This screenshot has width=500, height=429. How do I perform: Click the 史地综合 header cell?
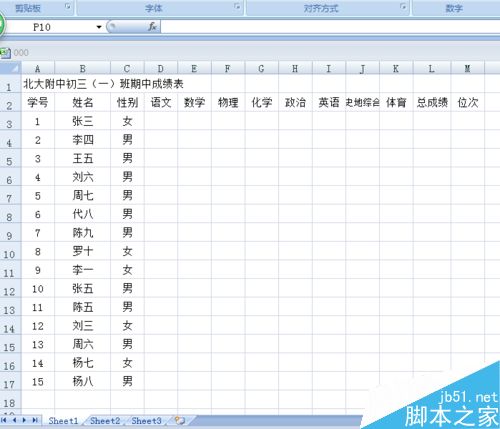coord(362,102)
